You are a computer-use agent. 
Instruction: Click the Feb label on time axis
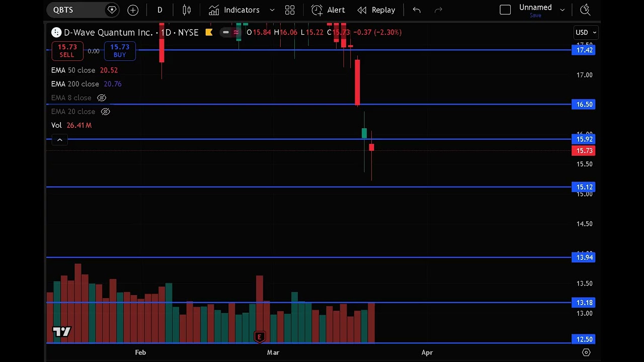coord(140,352)
